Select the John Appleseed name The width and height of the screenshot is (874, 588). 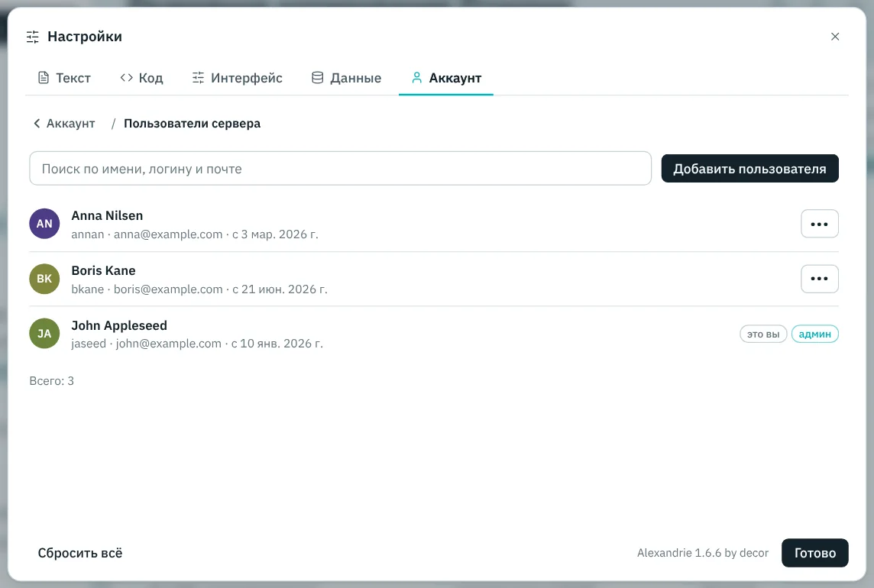pyautogui.click(x=119, y=325)
